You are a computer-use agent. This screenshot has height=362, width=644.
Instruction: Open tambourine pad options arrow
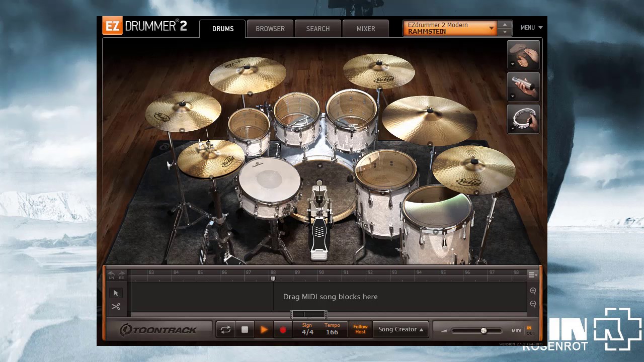click(513, 129)
